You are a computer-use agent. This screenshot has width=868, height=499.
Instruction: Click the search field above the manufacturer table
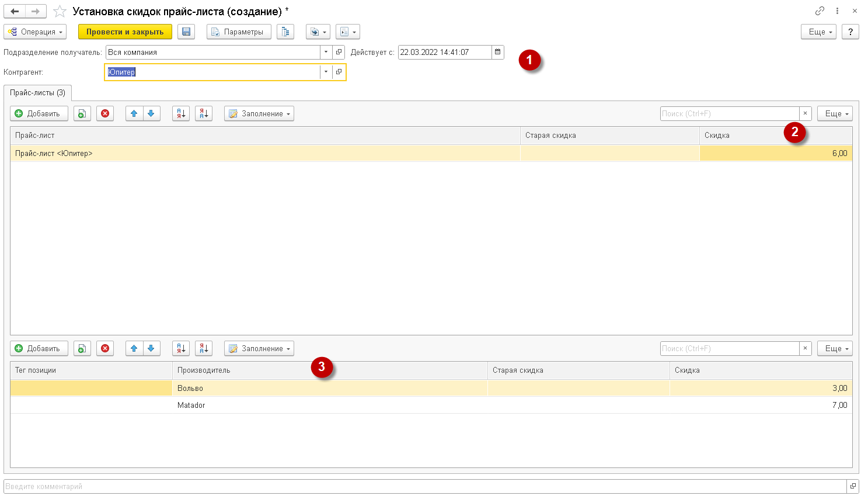730,348
